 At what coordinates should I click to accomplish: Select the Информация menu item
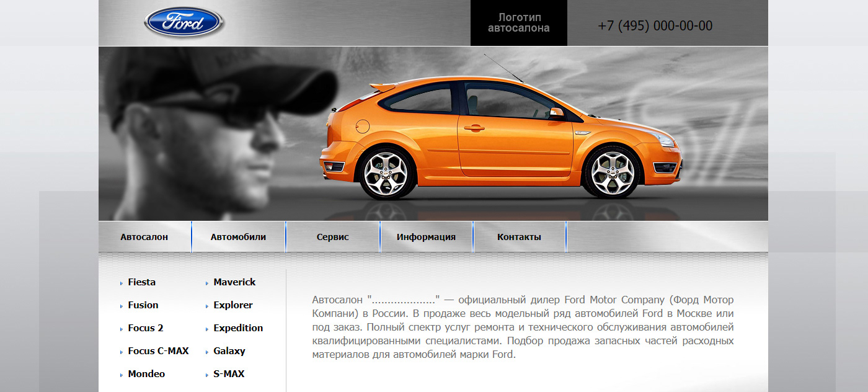point(426,237)
